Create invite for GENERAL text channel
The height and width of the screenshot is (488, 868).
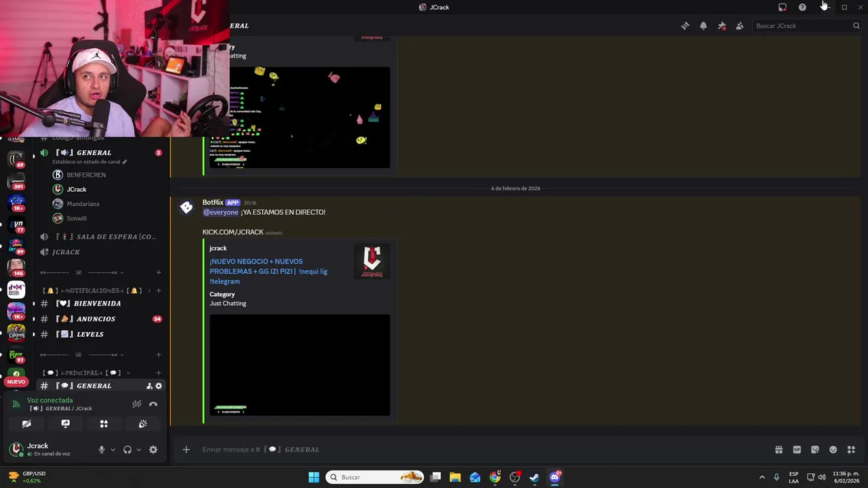[149, 386]
